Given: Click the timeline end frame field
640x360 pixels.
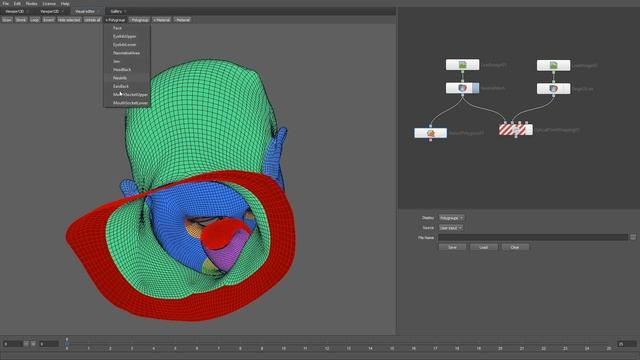Looking at the screenshot, I should pyautogui.click(x=627, y=344).
